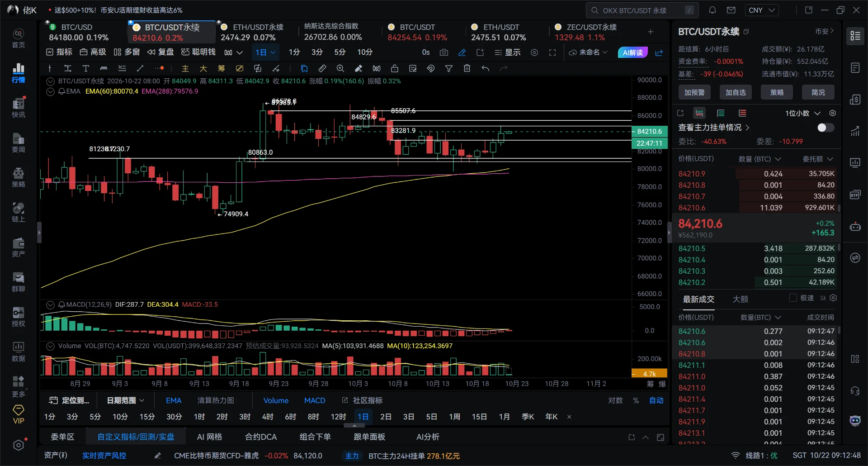The height and width of the screenshot is (466, 868).
Task: Toggle MACD indicator visibility circle
Action: pyautogui.click(x=51, y=304)
